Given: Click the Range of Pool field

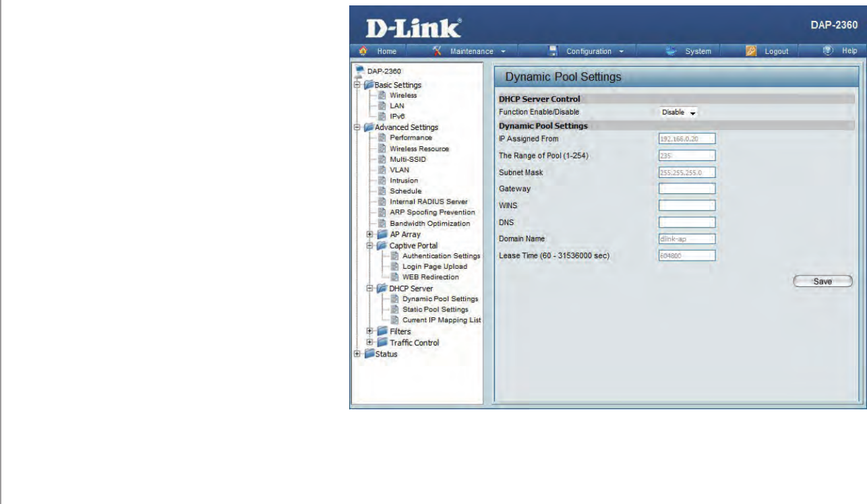Looking at the screenshot, I should coord(686,156).
